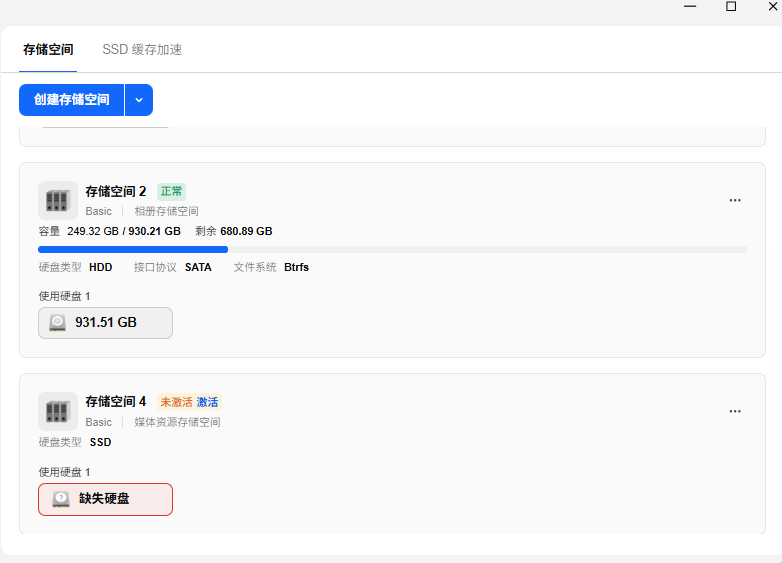Select the 缺失硬盘 disk chip
The width and height of the screenshot is (782, 563).
tap(105, 499)
